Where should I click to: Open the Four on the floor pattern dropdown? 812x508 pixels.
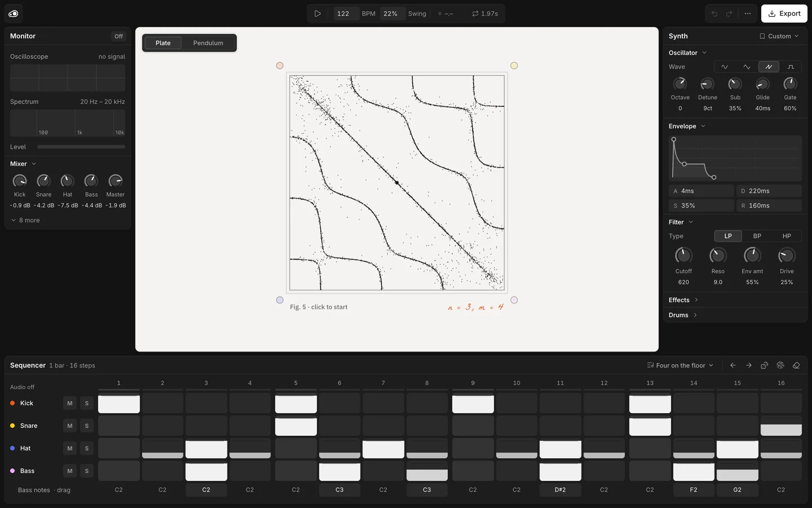[x=680, y=365]
